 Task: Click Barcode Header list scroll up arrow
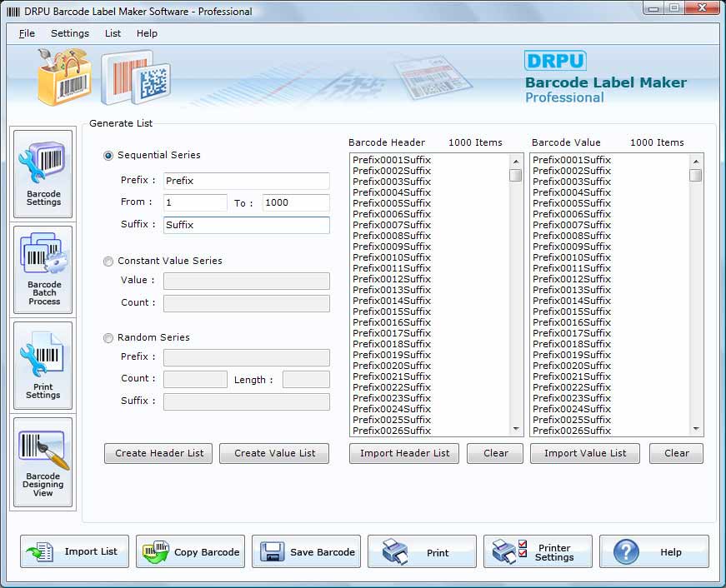click(x=516, y=162)
